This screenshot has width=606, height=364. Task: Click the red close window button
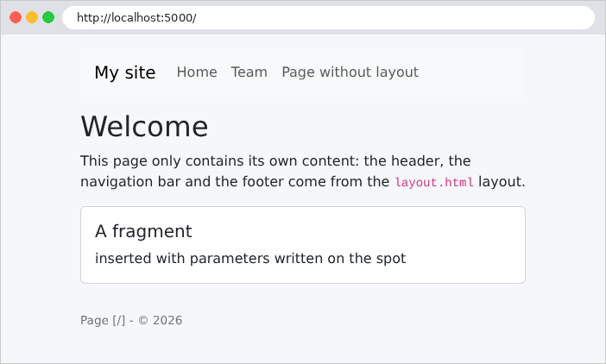coord(16,17)
